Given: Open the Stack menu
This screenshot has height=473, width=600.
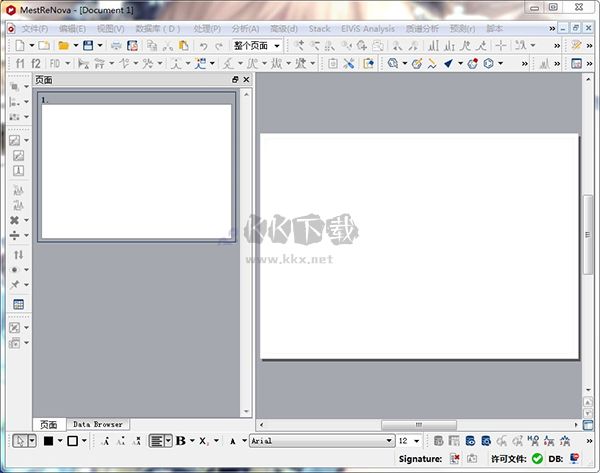Looking at the screenshot, I should point(319,29).
